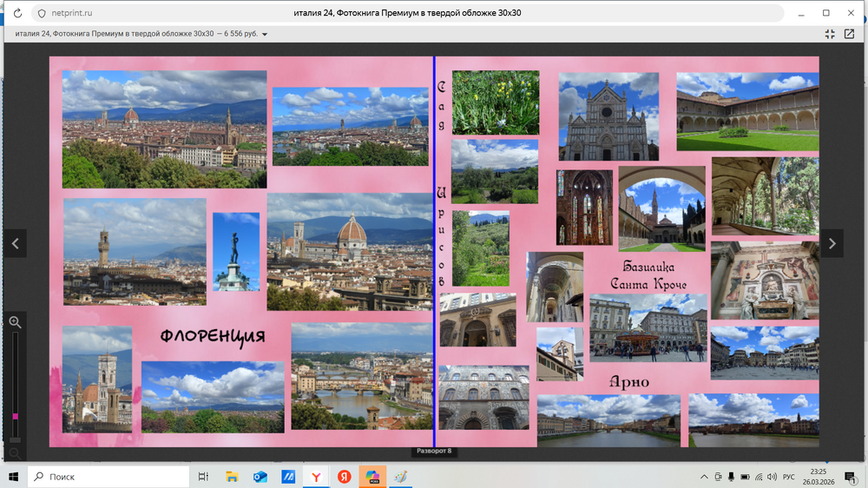Reload the page in browser
The width and height of the screenshot is (868, 488).
pyautogui.click(x=17, y=13)
